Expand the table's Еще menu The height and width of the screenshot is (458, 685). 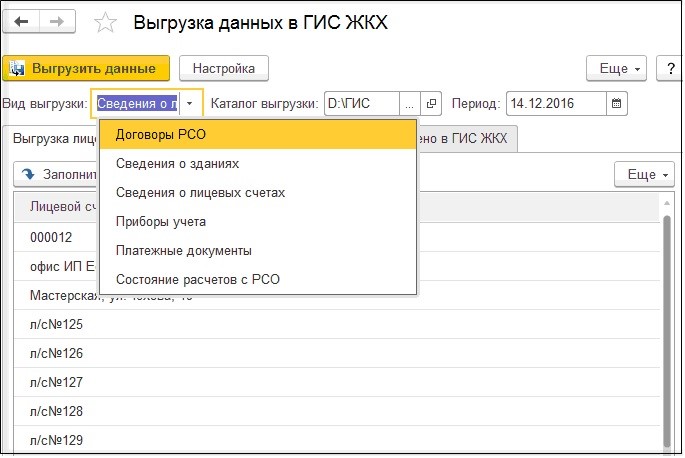coord(643,175)
